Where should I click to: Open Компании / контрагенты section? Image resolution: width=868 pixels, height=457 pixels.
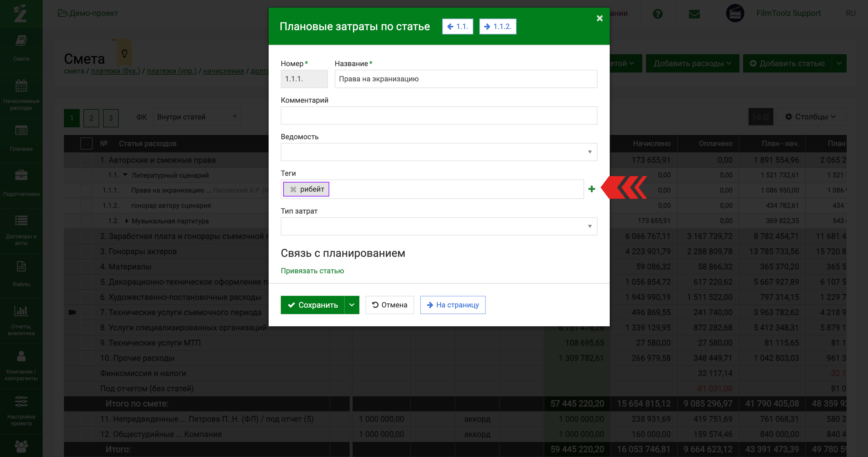[x=21, y=366]
